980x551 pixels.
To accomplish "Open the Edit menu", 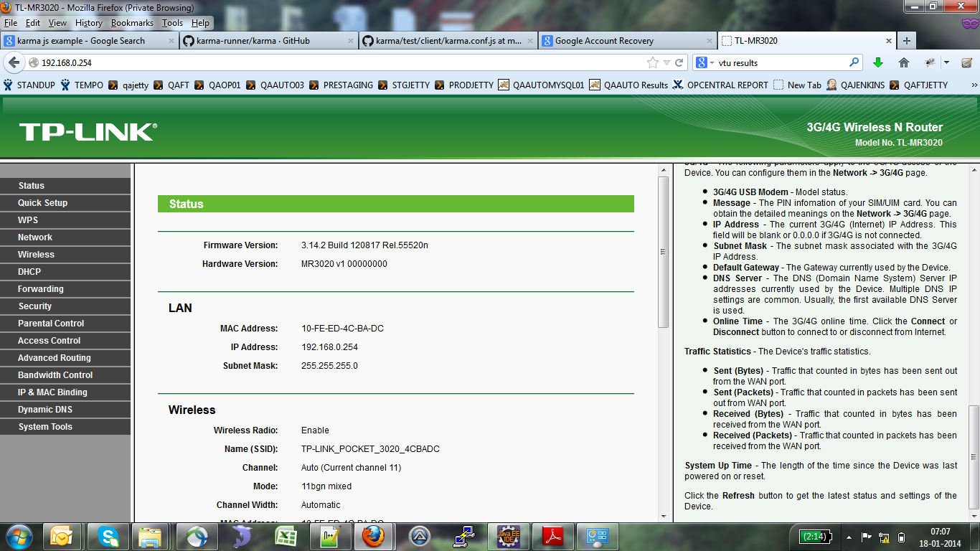I will [x=33, y=23].
